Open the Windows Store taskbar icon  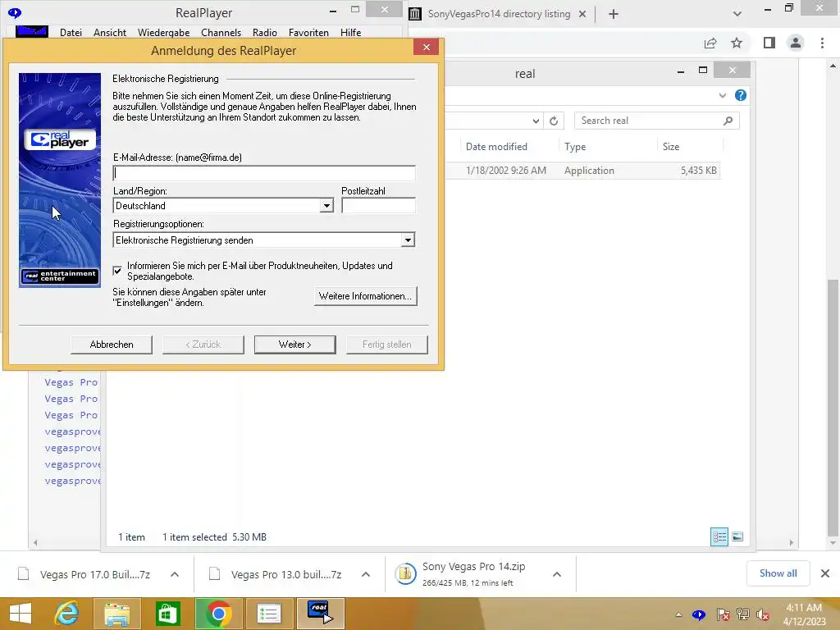(x=167, y=614)
